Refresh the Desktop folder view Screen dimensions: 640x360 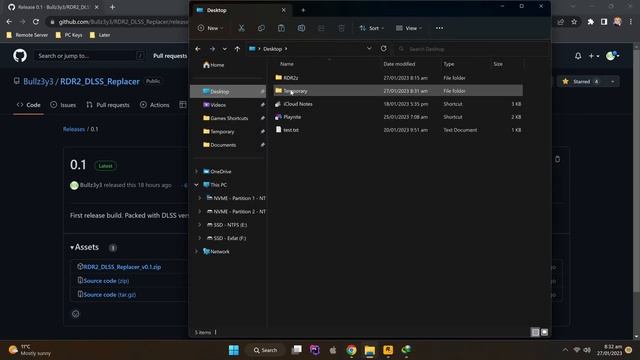coord(384,49)
